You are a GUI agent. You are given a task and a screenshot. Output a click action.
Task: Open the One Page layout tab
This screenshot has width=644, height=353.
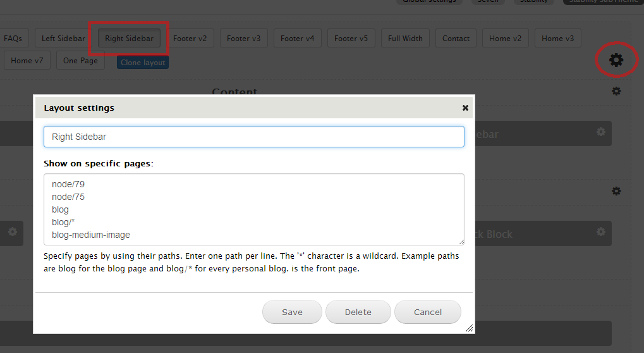80,61
